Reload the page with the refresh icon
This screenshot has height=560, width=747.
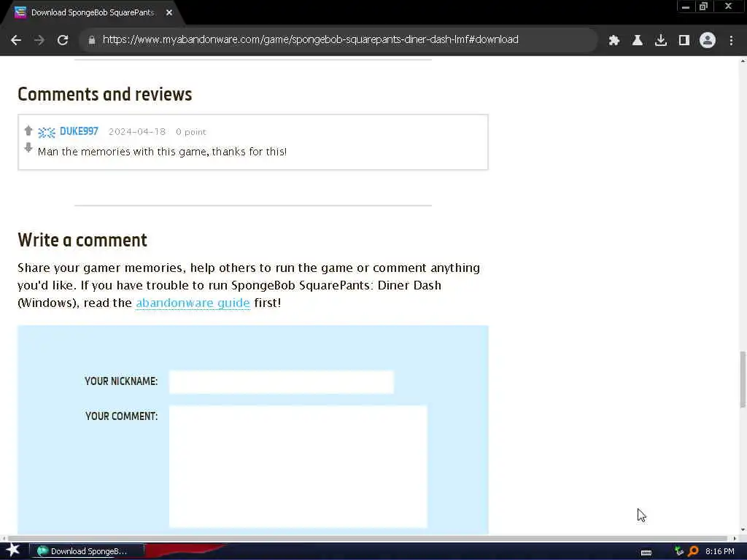63,40
